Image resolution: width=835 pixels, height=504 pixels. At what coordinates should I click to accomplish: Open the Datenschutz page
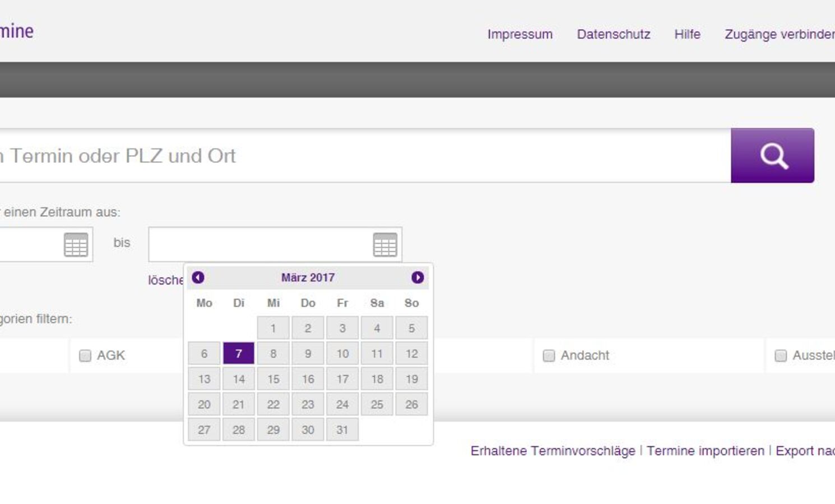tap(614, 34)
